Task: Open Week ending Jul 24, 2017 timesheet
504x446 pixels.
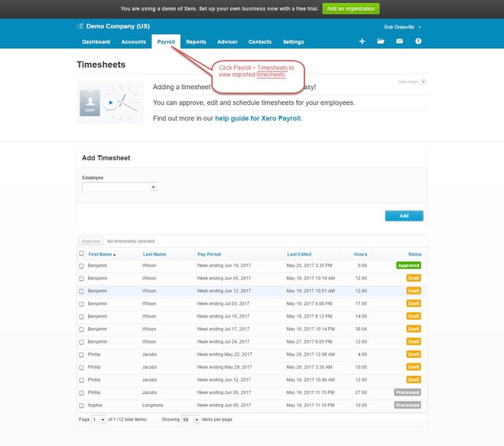Action: 223,342
